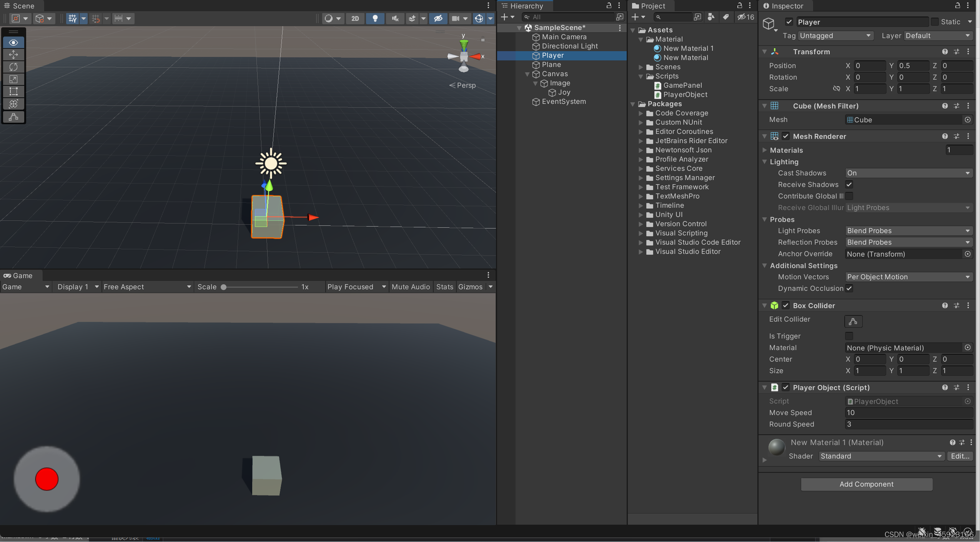This screenshot has height=542, width=980.
Task: Select the Move tool in scene toolbar
Action: 13,55
